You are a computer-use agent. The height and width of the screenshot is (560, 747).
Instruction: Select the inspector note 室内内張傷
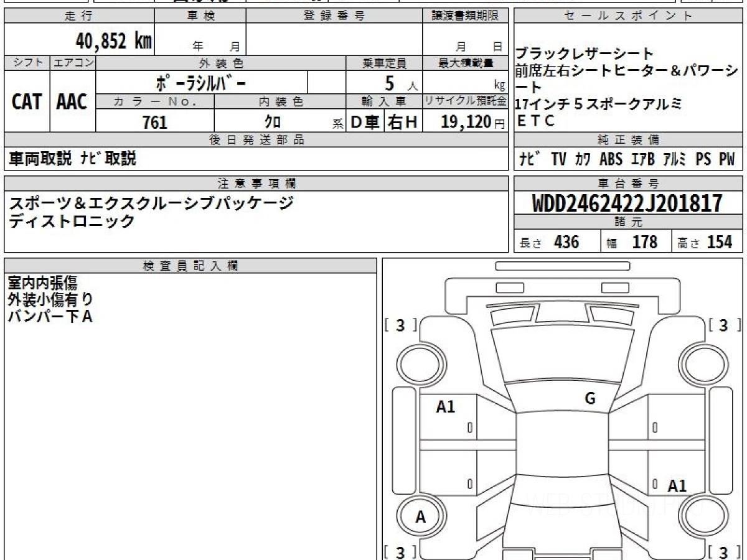coord(43,283)
